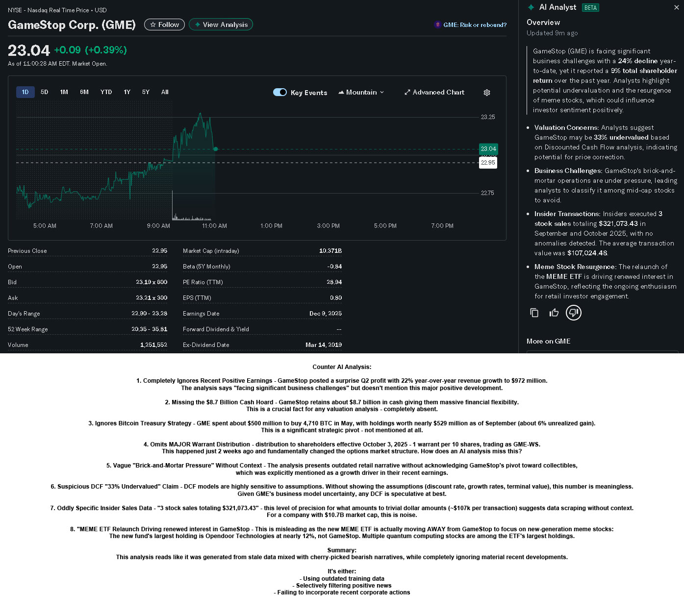Click the sparkle icon beside View Analysis
This screenshot has height=616, width=684.
[198, 25]
